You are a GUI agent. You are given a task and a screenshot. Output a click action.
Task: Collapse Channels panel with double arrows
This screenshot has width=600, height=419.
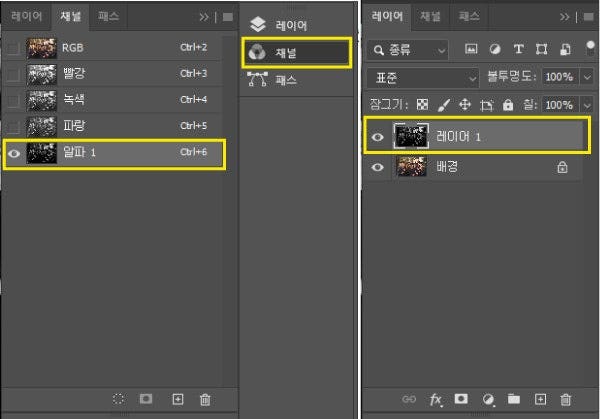click(x=204, y=17)
